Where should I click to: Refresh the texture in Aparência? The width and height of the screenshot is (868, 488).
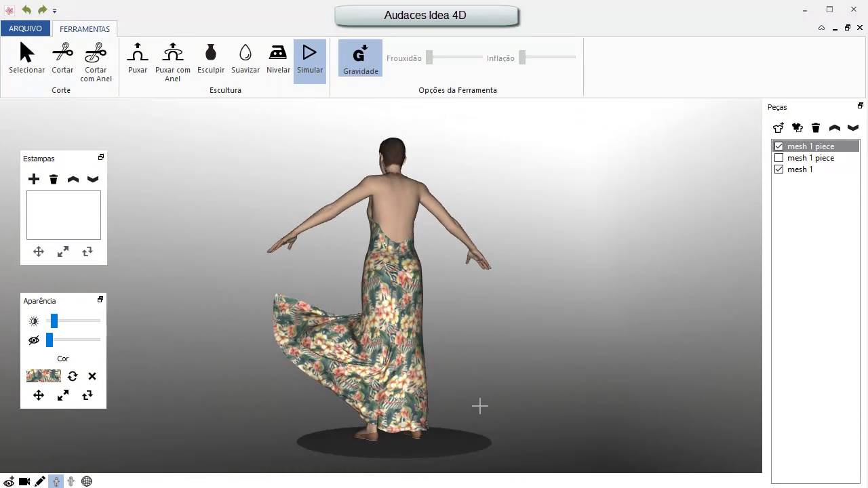73,376
